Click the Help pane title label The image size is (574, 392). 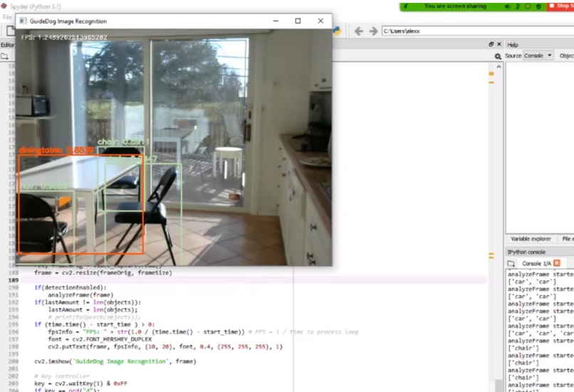(x=513, y=45)
